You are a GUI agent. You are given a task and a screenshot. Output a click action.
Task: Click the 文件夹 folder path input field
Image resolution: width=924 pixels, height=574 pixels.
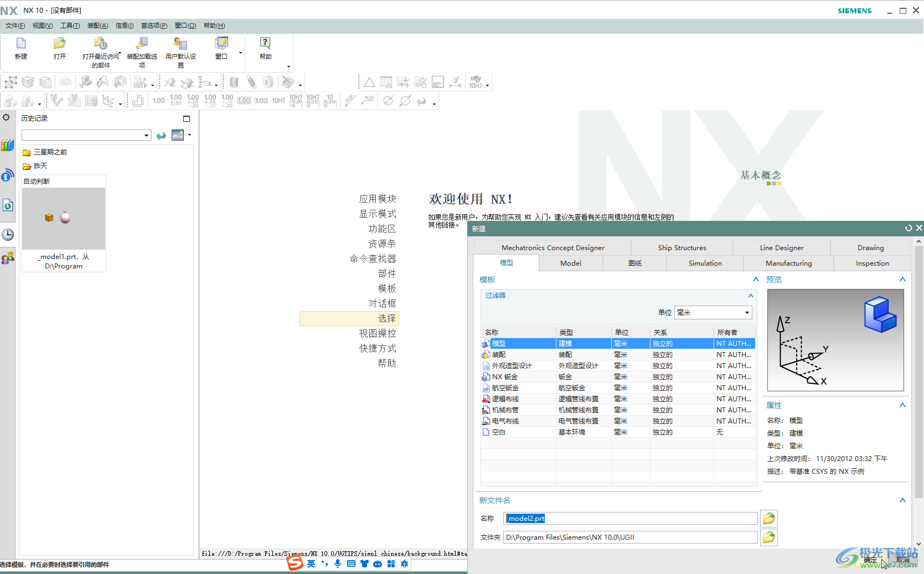point(631,537)
